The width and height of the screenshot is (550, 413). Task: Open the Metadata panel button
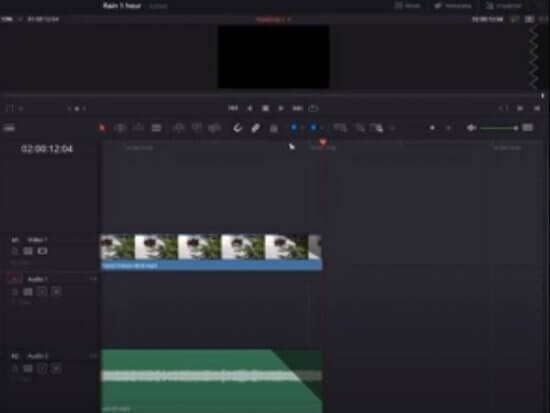[453, 6]
